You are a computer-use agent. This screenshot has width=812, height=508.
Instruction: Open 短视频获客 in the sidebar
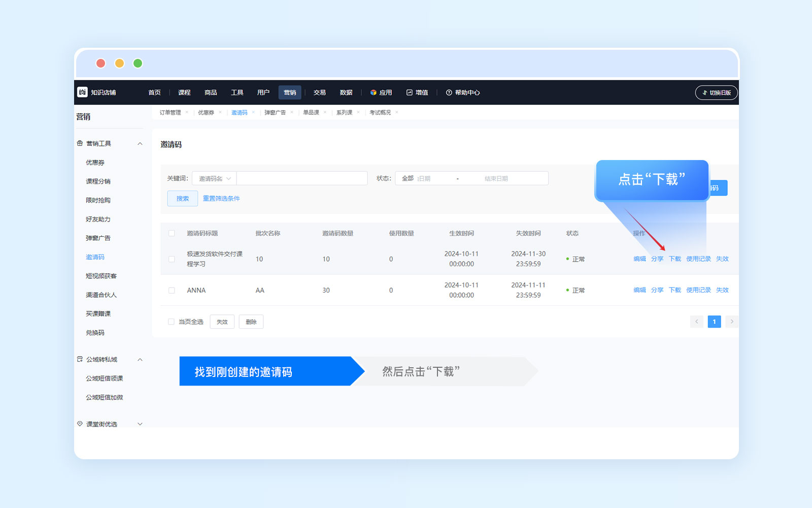tap(101, 276)
